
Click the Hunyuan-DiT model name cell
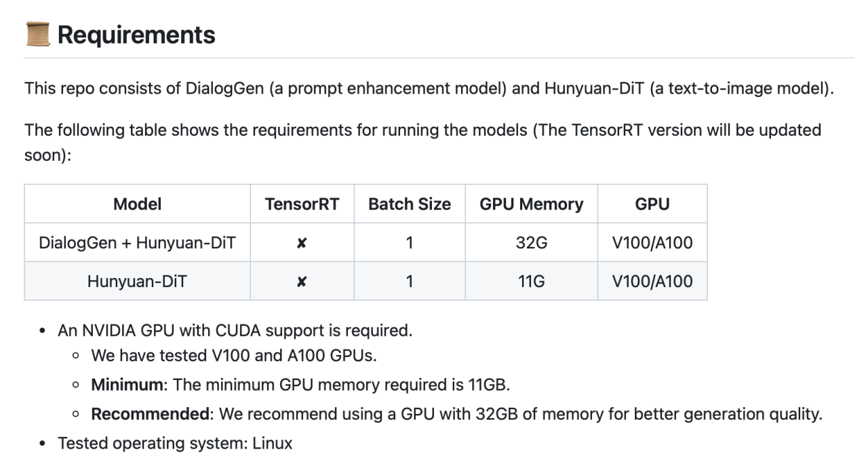click(x=137, y=281)
